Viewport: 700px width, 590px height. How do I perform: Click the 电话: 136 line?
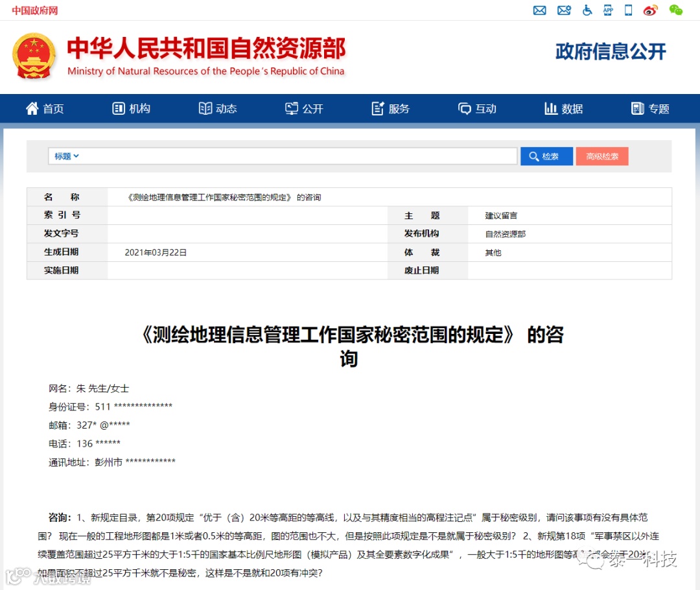click(x=84, y=443)
